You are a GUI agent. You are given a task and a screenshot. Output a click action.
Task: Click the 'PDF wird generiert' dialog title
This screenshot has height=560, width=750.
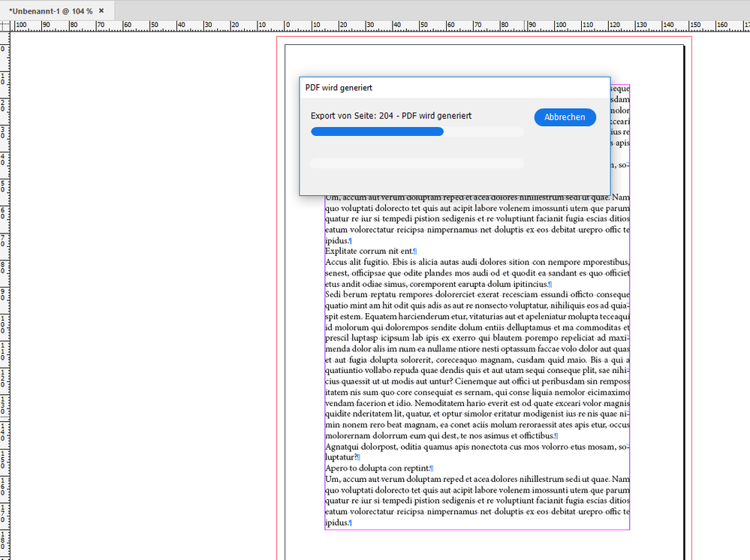[x=339, y=88]
